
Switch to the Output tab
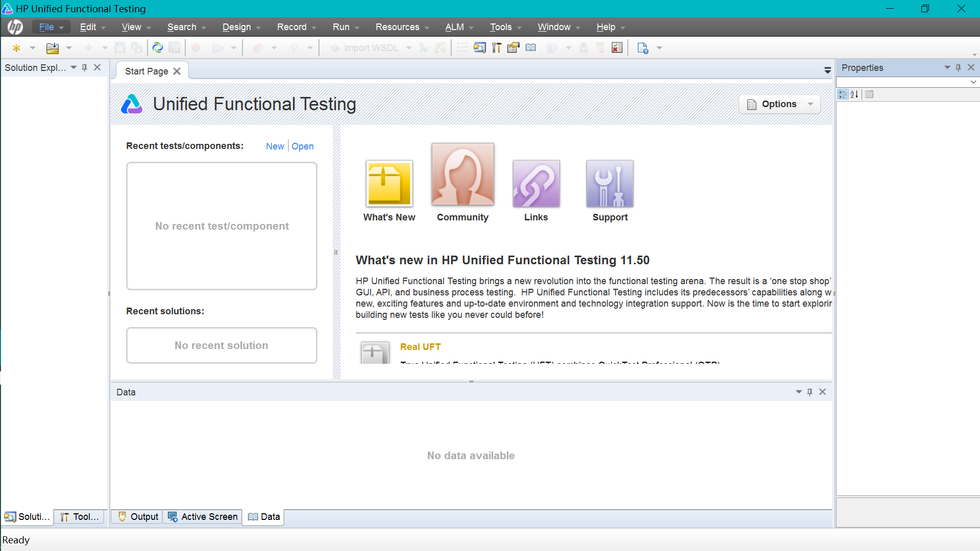tap(138, 517)
